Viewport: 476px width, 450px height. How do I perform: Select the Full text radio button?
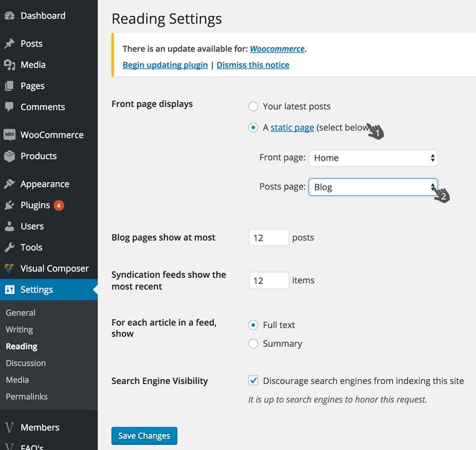(253, 325)
